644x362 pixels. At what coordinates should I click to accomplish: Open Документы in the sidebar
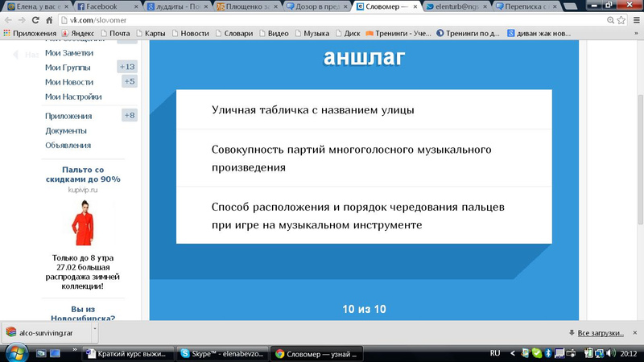point(66,131)
